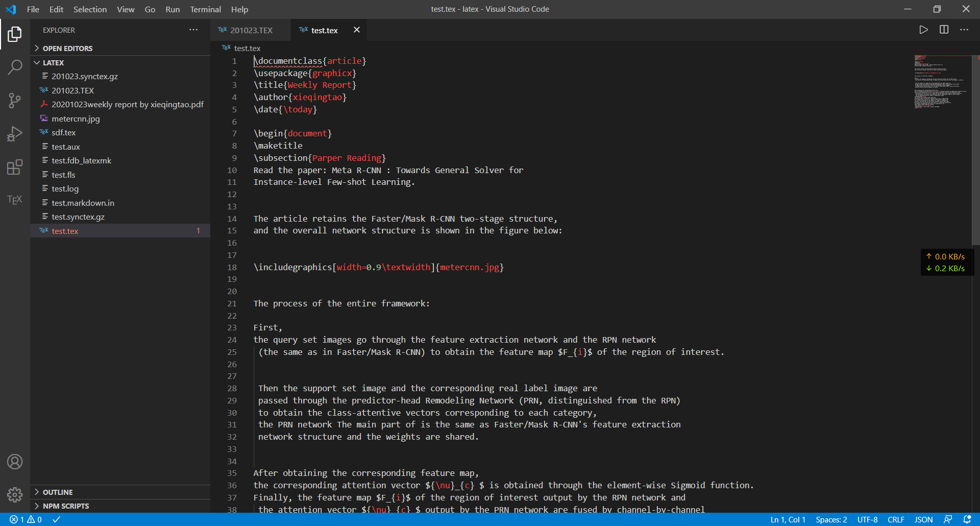This screenshot has height=526, width=980.
Task: Select metercnn.jpg in the Explorer
Action: [76, 118]
